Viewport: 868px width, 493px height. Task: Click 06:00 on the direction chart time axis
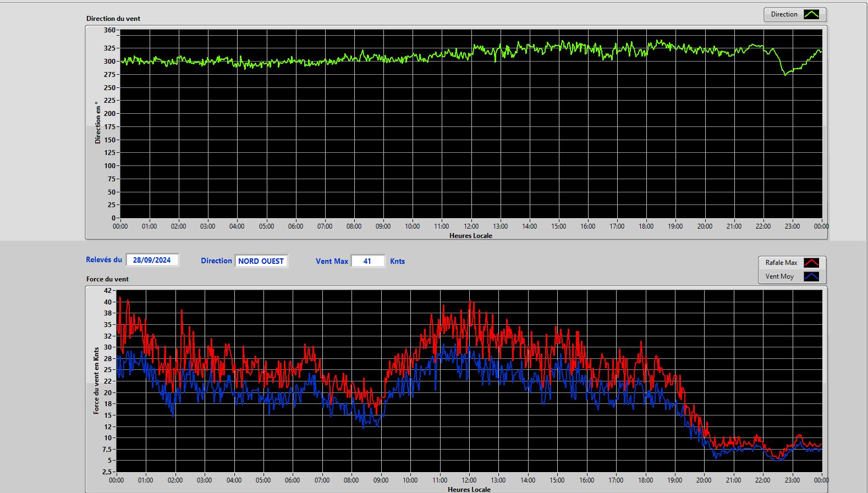click(x=295, y=226)
